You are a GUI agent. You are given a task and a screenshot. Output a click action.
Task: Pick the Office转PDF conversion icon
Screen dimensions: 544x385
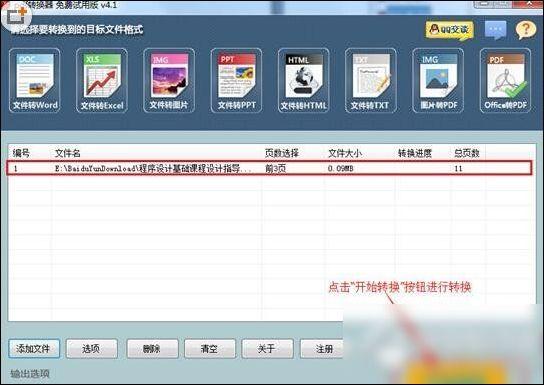tap(505, 80)
